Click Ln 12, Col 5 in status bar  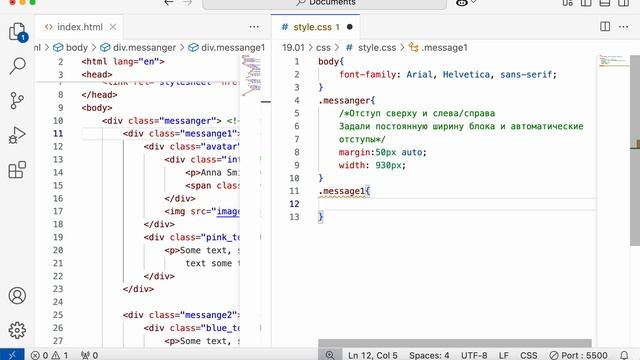click(373, 355)
